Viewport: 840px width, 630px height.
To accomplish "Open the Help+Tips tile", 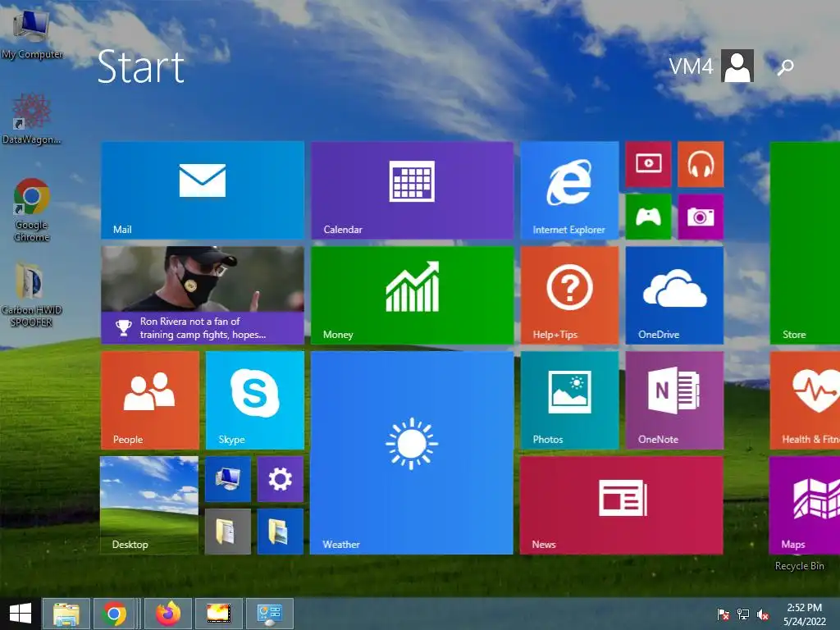I will tap(569, 295).
